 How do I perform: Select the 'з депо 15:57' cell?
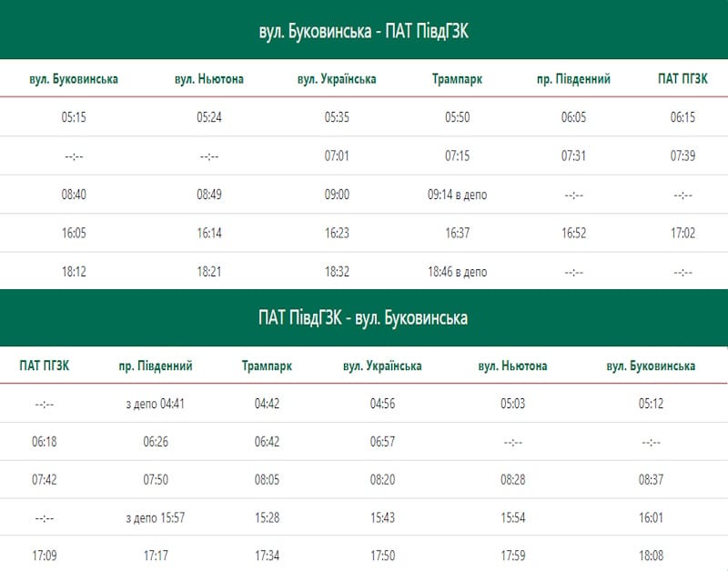click(156, 518)
